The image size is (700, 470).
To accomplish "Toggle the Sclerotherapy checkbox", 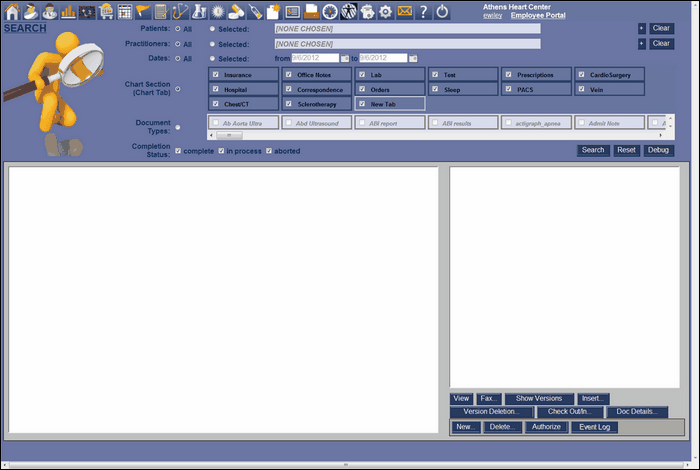I will (289, 104).
